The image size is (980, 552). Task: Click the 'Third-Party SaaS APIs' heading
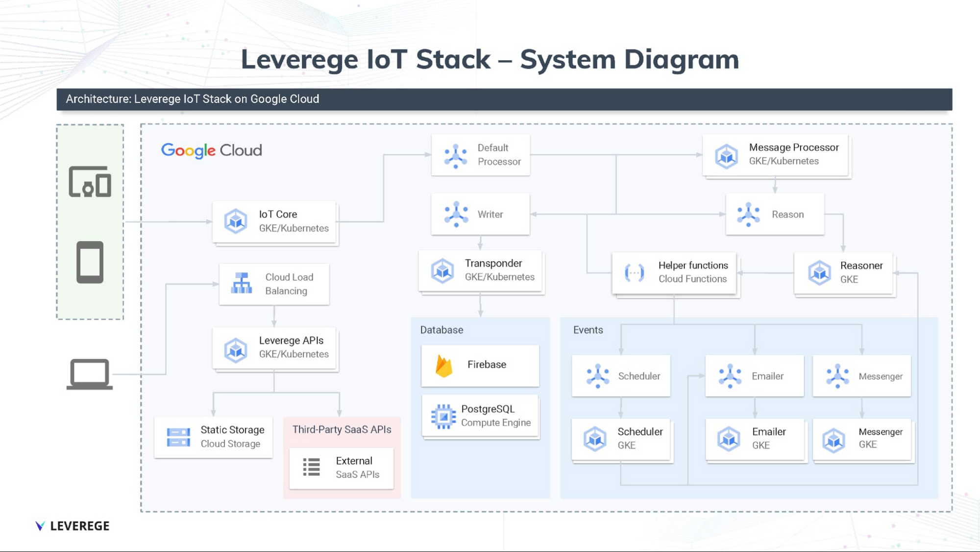(342, 430)
